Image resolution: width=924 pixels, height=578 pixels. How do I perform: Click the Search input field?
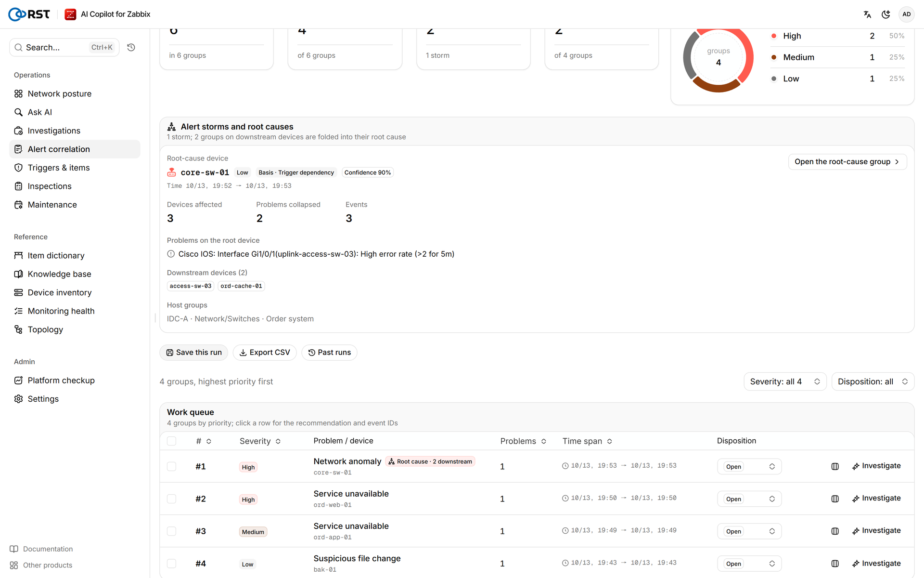tap(64, 47)
